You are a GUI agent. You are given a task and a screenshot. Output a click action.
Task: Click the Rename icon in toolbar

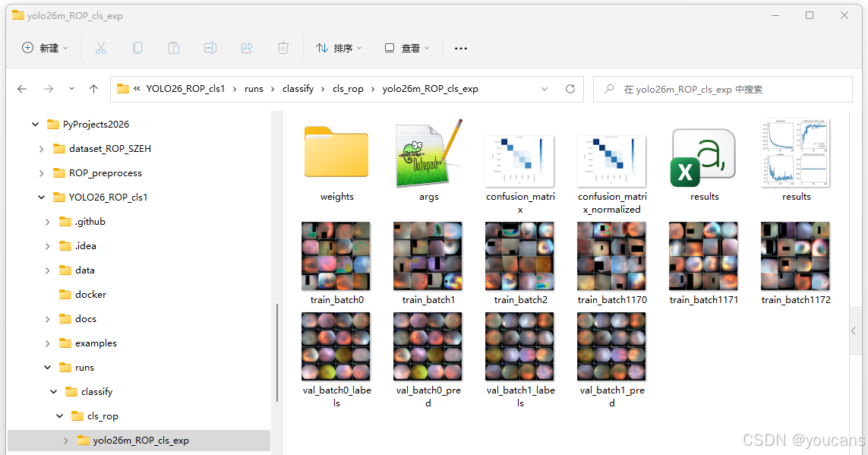pyautogui.click(x=210, y=48)
